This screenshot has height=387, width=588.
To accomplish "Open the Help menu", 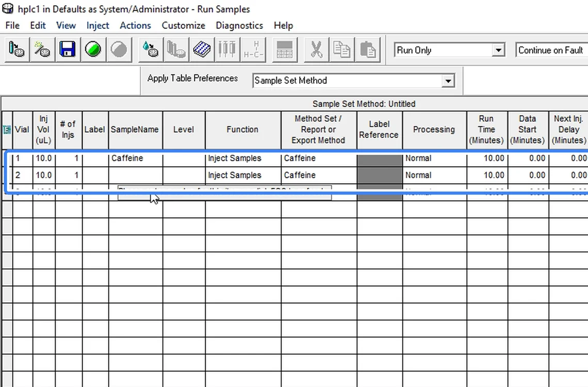I will pyautogui.click(x=283, y=25).
